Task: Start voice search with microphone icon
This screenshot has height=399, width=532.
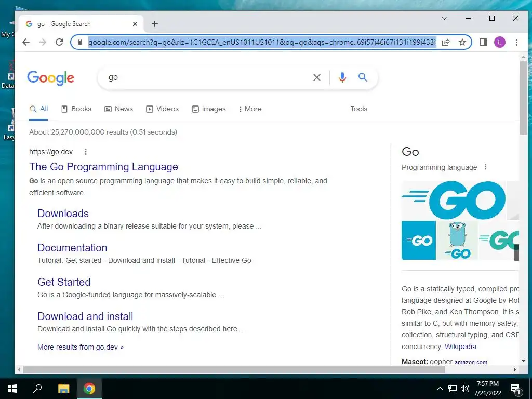Action: (x=342, y=77)
